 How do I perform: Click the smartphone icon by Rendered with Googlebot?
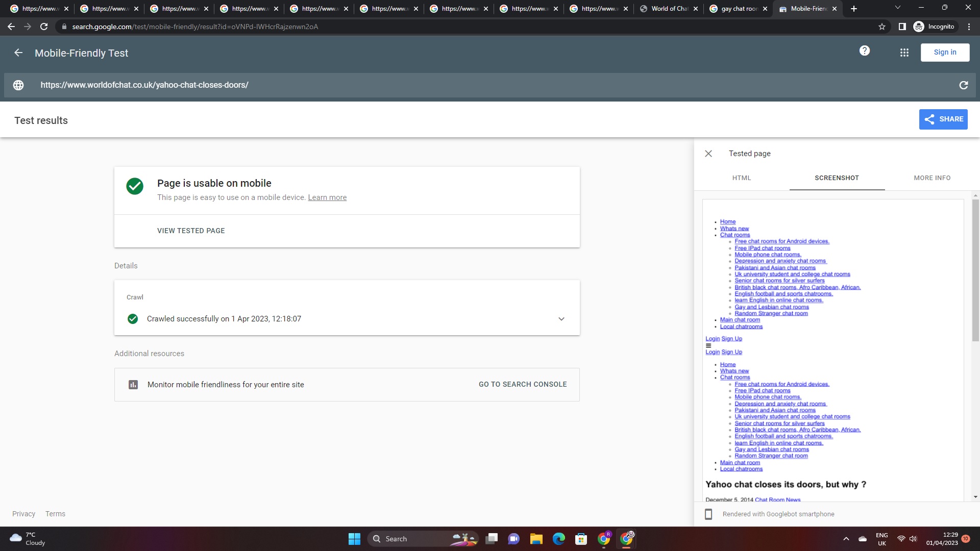[x=708, y=514]
